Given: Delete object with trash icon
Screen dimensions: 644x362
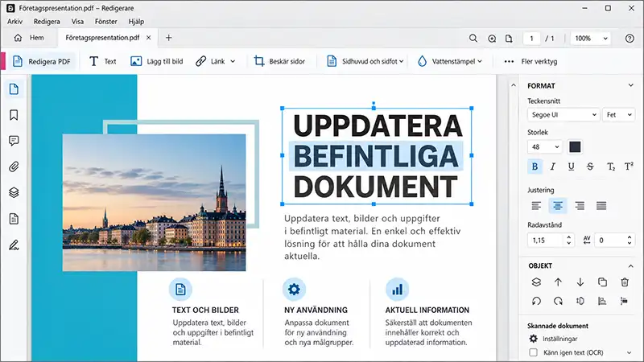Looking at the screenshot, I should pos(625,282).
